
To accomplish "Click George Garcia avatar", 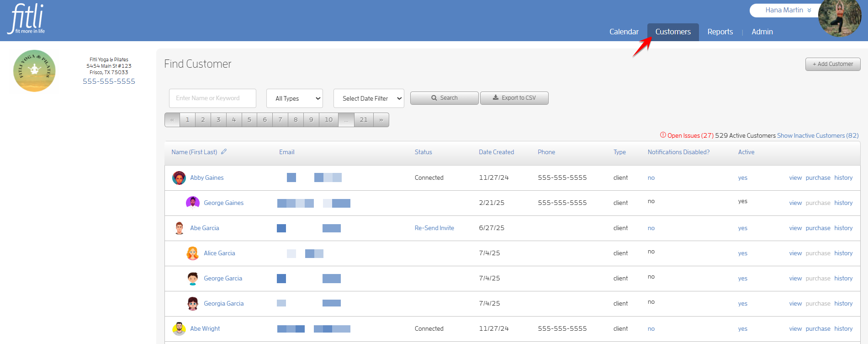I will [x=193, y=278].
